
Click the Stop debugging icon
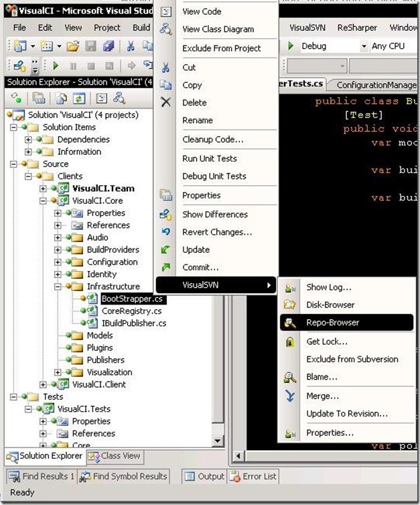click(91, 66)
